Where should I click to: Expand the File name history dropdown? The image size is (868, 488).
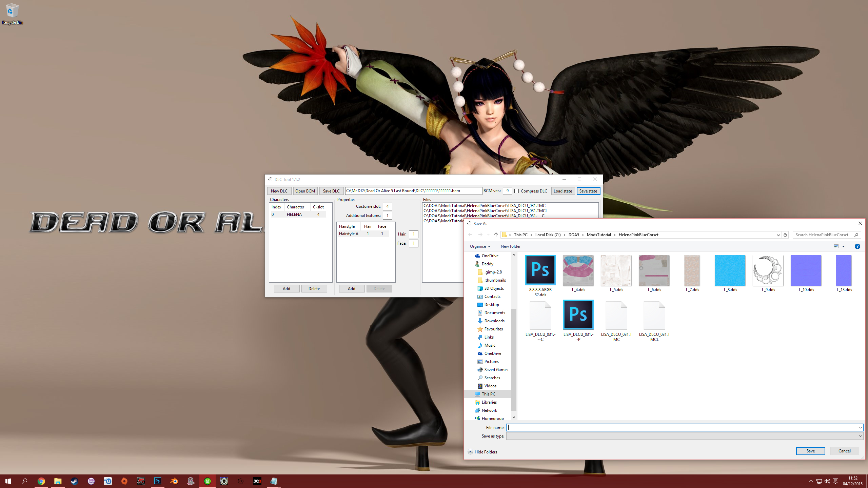pyautogui.click(x=860, y=428)
